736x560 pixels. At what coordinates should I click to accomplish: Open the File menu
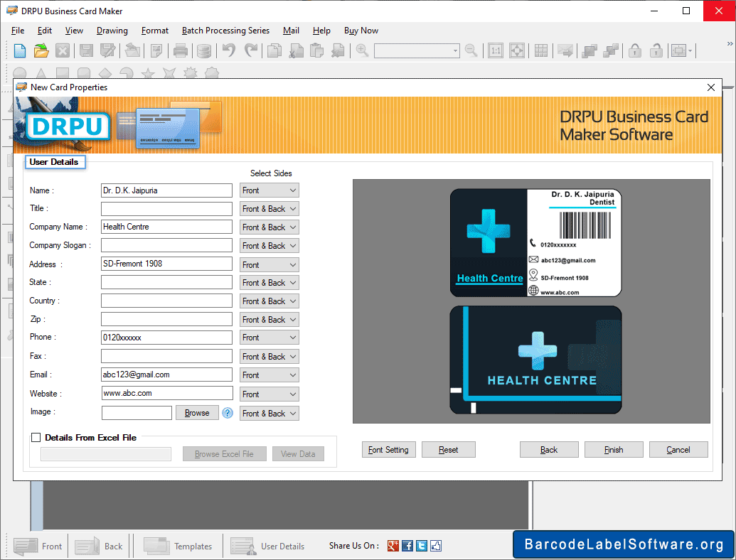tap(18, 31)
